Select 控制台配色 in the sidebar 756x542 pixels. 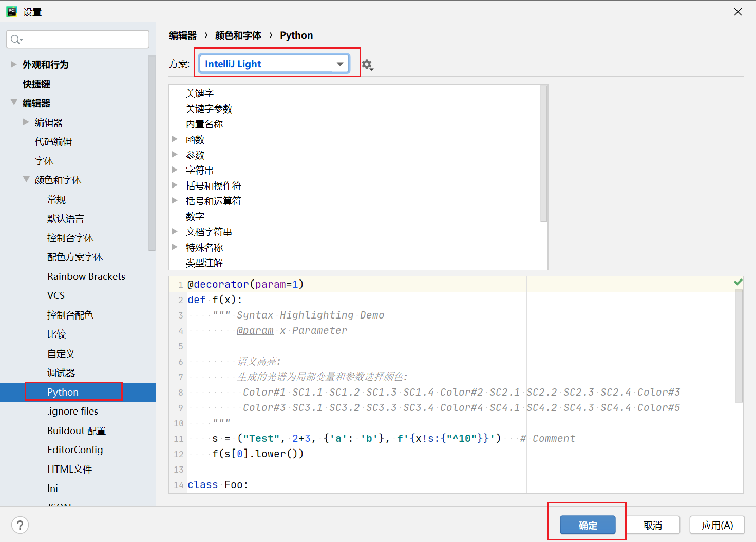pyautogui.click(x=70, y=315)
